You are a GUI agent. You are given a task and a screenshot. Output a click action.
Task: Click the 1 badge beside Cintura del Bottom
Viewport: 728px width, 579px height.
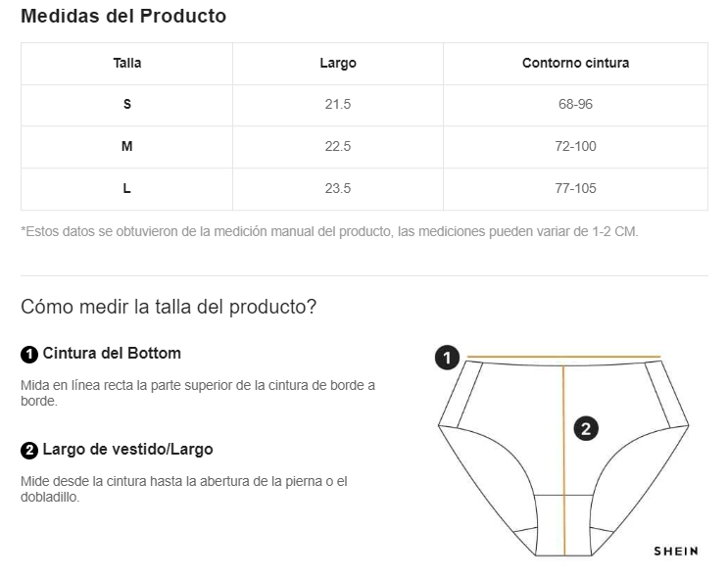point(29,354)
